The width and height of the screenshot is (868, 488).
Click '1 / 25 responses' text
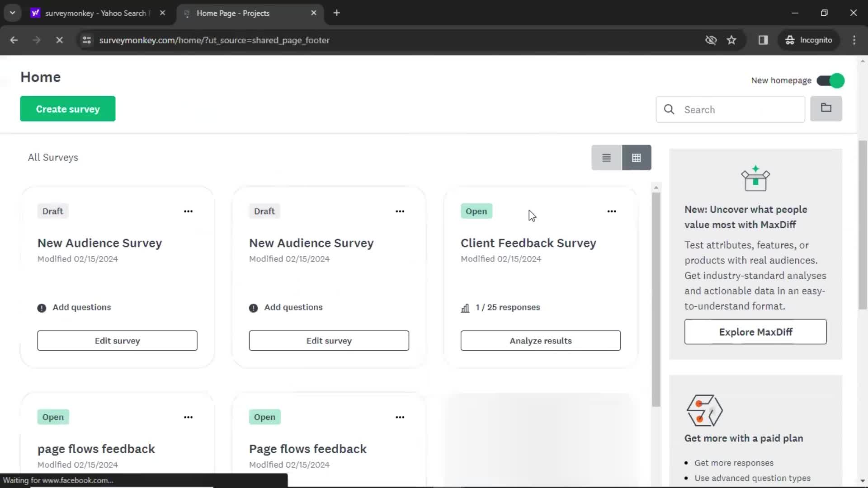click(508, 307)
